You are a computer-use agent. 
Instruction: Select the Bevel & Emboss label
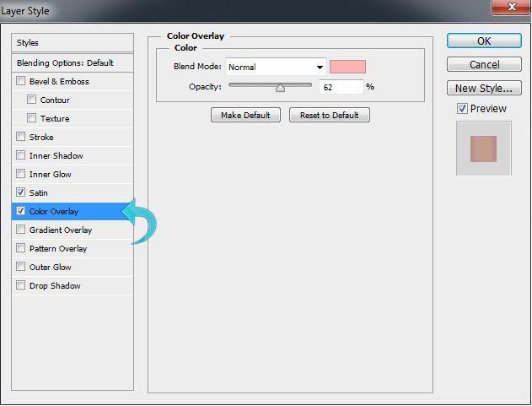tap(59, 82)
